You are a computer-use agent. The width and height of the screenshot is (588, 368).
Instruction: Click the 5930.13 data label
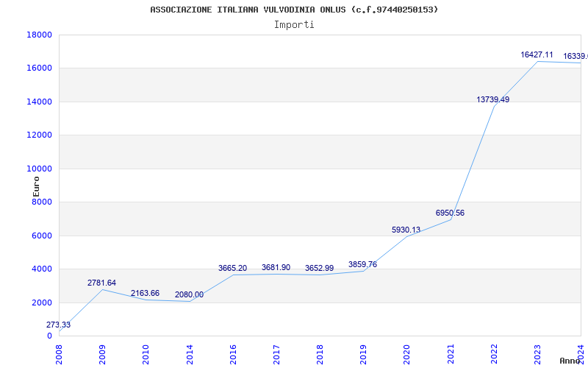pos(406,230)
